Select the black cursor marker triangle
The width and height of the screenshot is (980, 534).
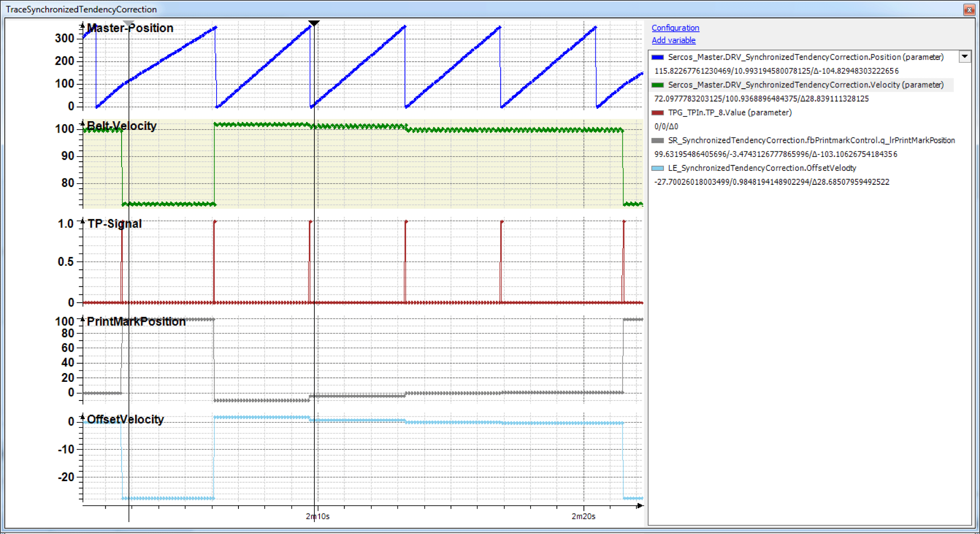coord(314,23)
